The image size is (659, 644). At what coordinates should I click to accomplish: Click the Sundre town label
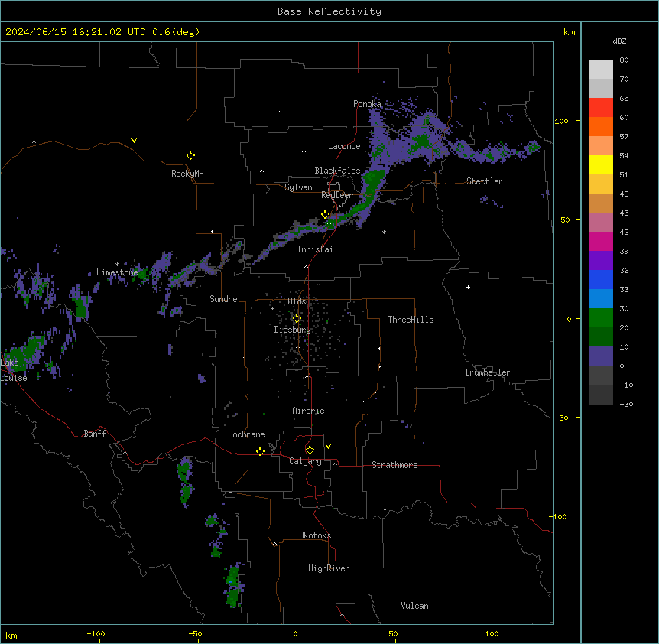tap(223, 299)
